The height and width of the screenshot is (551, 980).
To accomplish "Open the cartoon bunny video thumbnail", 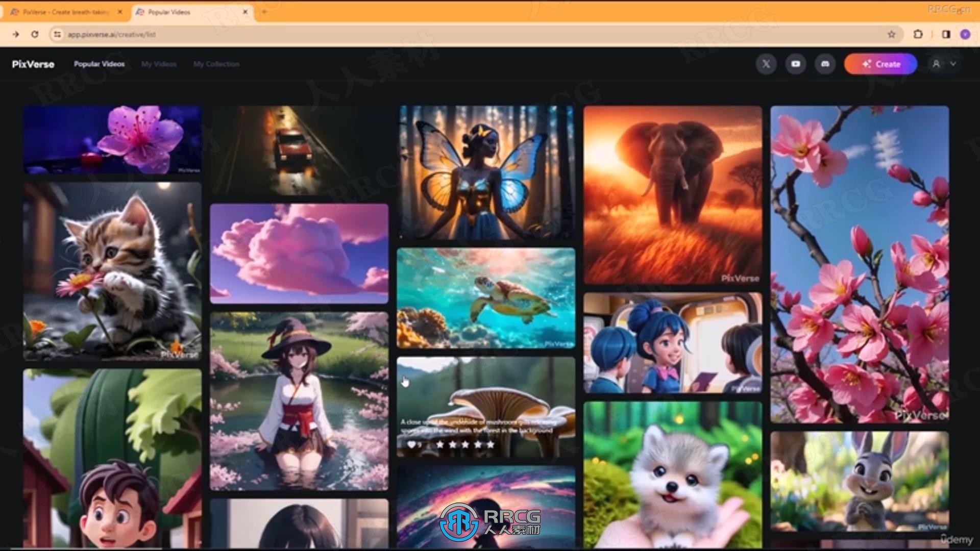I will [860, 482].
